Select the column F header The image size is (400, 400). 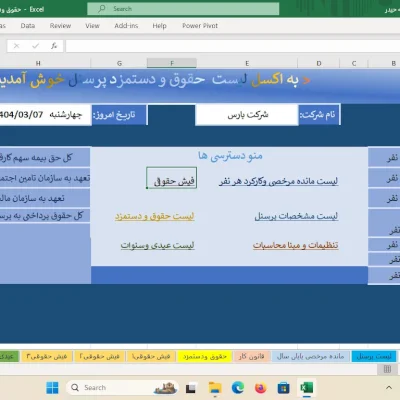tap(172, 63)
